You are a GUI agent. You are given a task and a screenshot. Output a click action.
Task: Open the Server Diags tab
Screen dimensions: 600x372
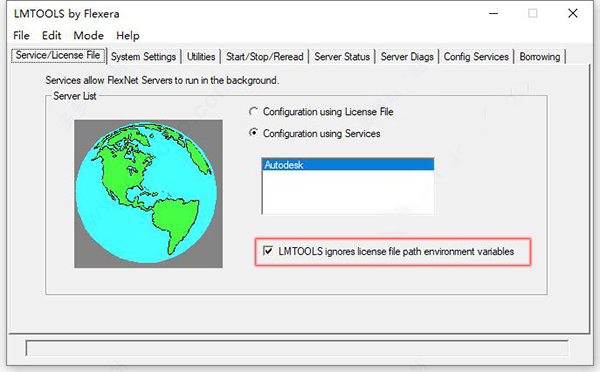tap(407, 57)
